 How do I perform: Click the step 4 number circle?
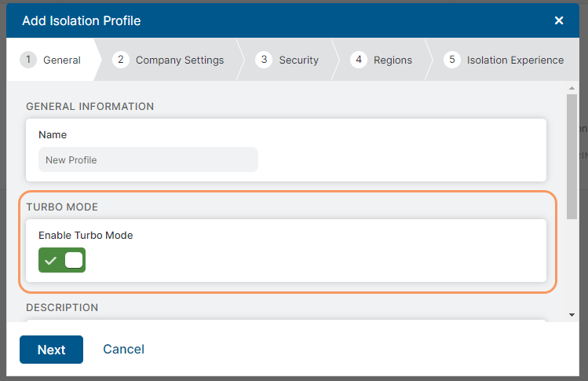[359, 60]
